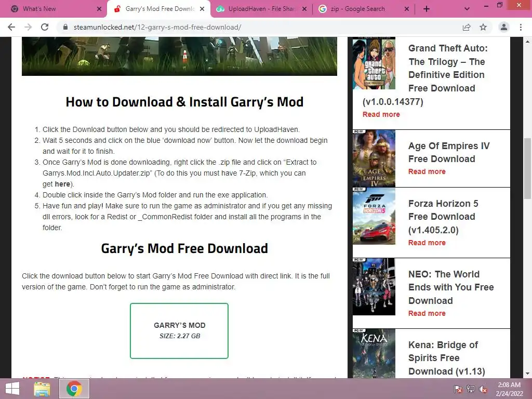Open the taskbar clock and date
The width and height of the screenshot is (532, 399).
pos(509,389)
